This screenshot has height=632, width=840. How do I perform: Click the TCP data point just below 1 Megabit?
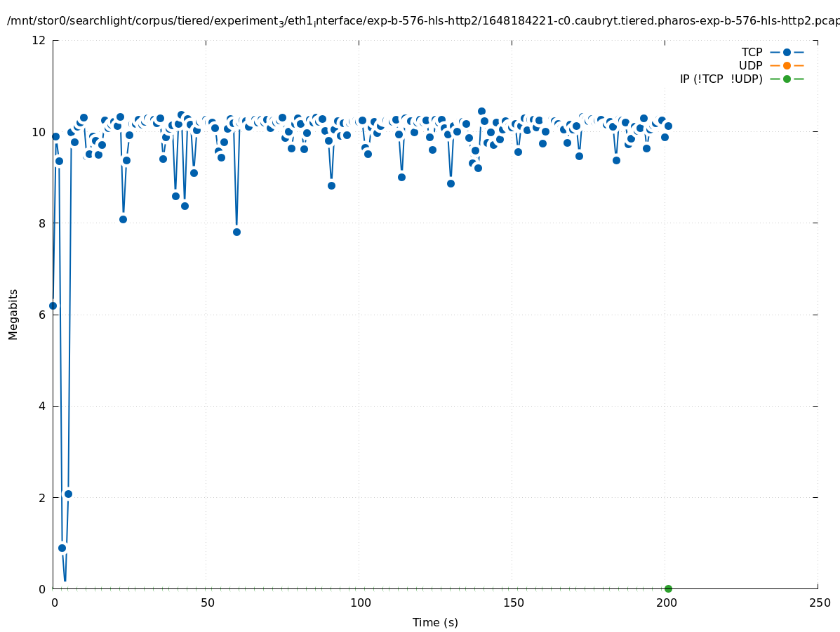click(x=62, y=548)
